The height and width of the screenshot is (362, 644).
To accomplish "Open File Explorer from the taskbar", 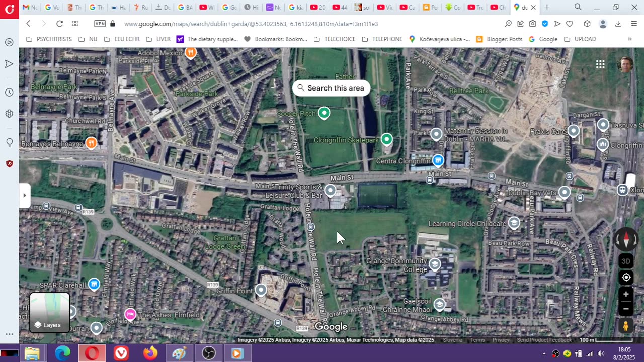I will click(x=32, y=353).
